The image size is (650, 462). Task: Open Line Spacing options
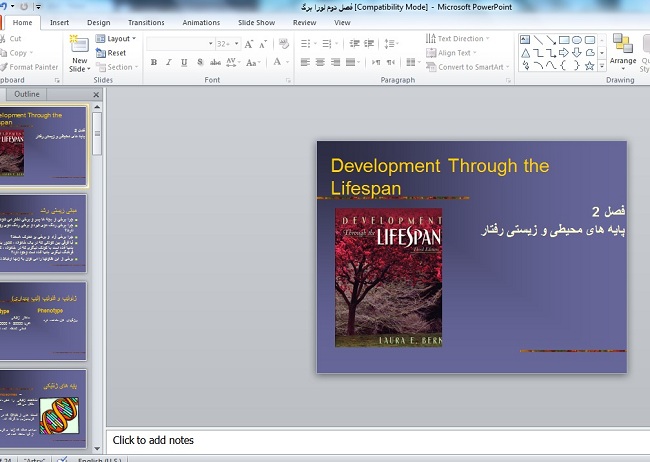point(391,44)
